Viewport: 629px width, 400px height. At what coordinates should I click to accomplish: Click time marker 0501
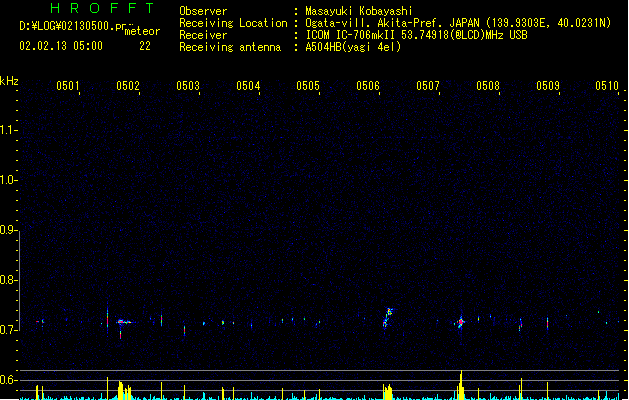(68, 86)
